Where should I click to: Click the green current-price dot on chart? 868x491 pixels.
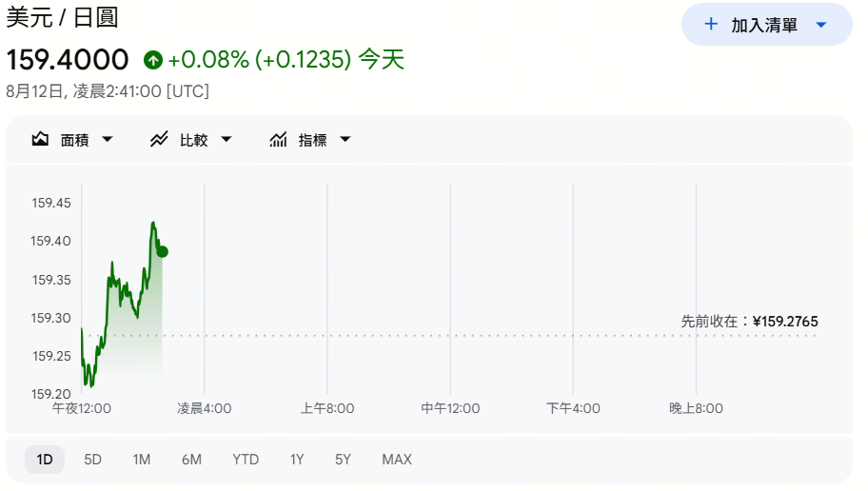pyautogui.click(x=162, y=252)
